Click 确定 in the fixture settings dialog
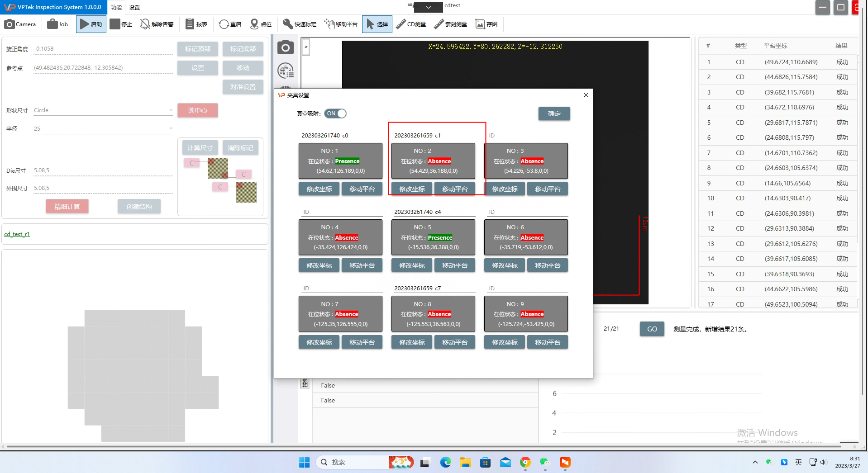This screenshot has height=473, width=868. (x=554, y=114)
